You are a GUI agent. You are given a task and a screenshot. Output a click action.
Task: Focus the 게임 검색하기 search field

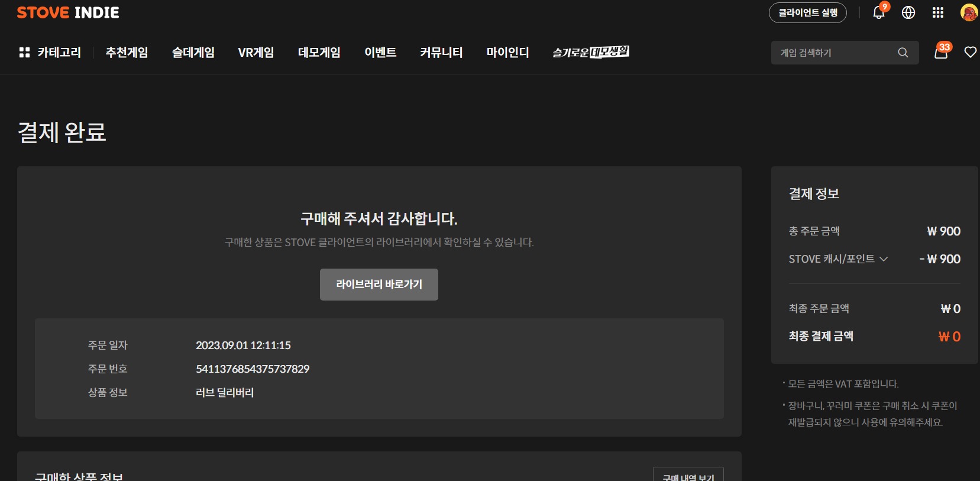[834, 53]
